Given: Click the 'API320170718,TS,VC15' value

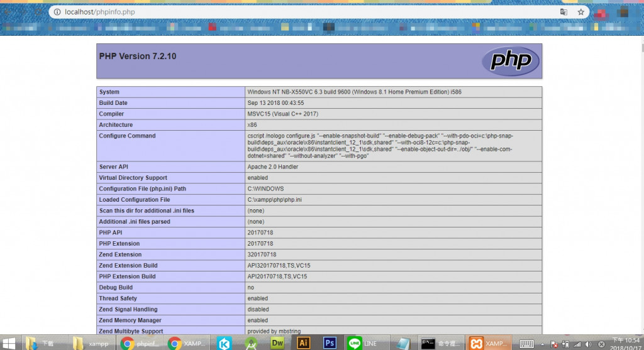Looking at the screenshot, I should tap(279, 265).
